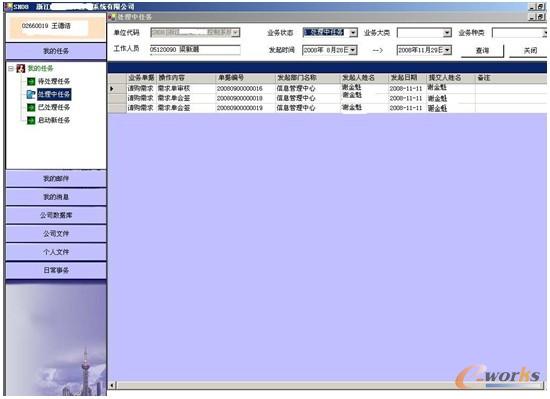Click the 处理中任务 sub-window title icon
This screenshot has width=550, height=399.
112,17
